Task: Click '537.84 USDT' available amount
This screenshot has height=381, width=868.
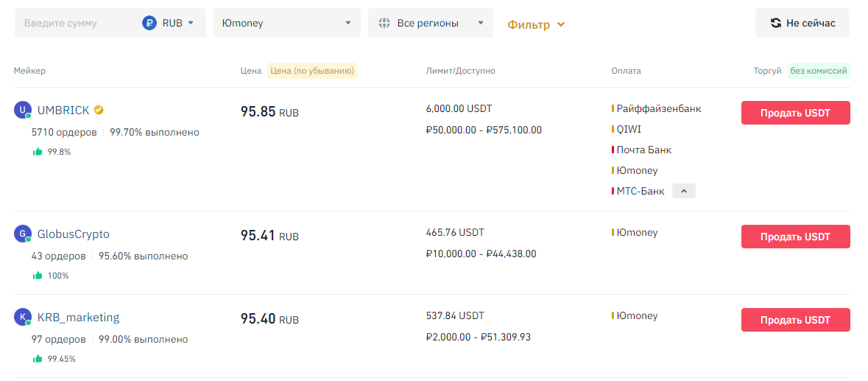Action: 455,315
